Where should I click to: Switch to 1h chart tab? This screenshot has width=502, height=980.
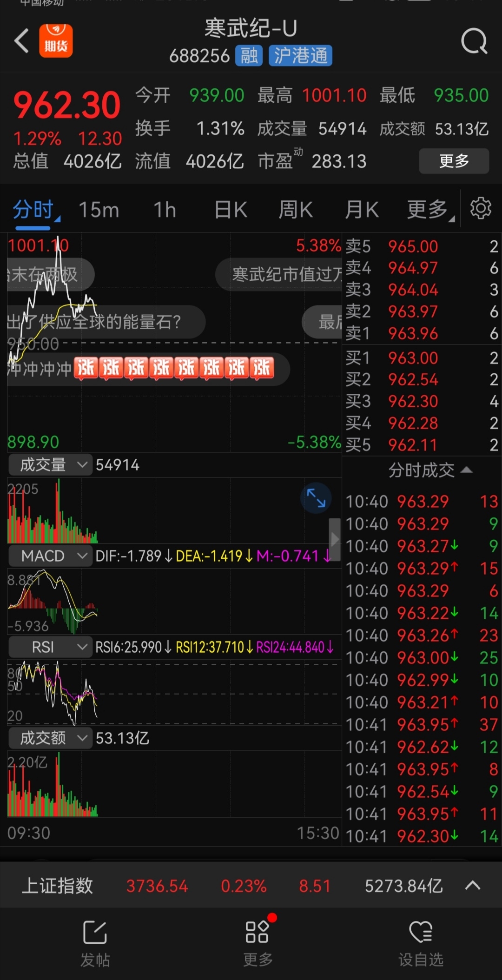pos(165,210)
